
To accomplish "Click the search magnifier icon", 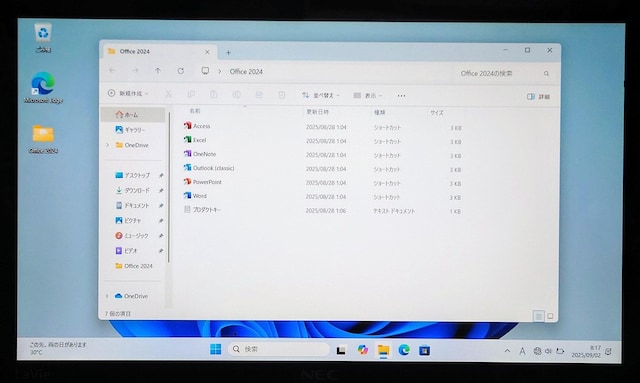I will coord(546,74).
